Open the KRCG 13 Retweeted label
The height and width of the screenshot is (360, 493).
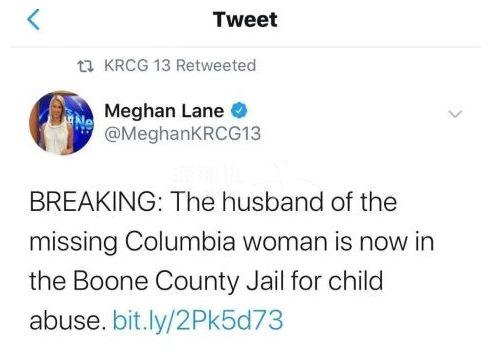coord(180,65)
